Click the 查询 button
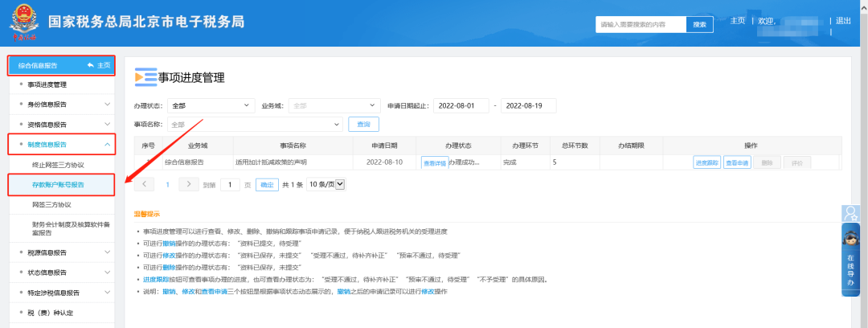This screenshot has height=328, width=868. 363,125
